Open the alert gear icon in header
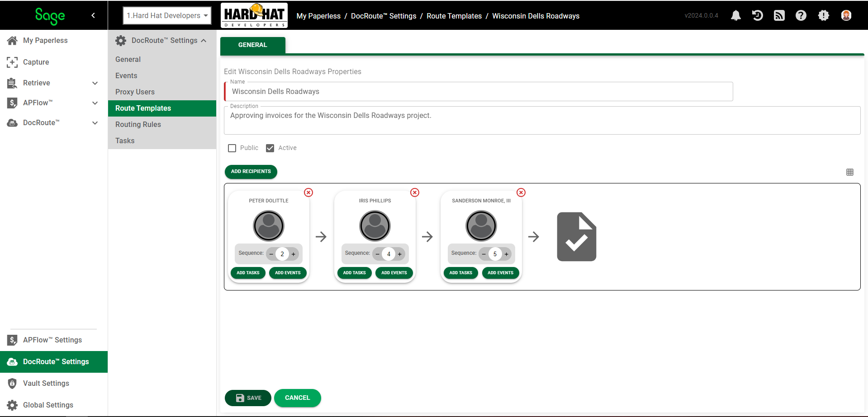The image size is (868, 417). tap(824, 15)
